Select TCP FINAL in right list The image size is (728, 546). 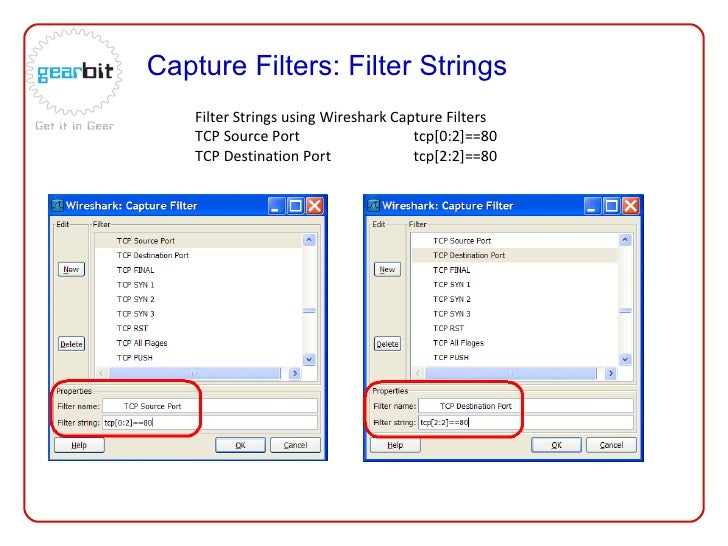coord(515,270)
